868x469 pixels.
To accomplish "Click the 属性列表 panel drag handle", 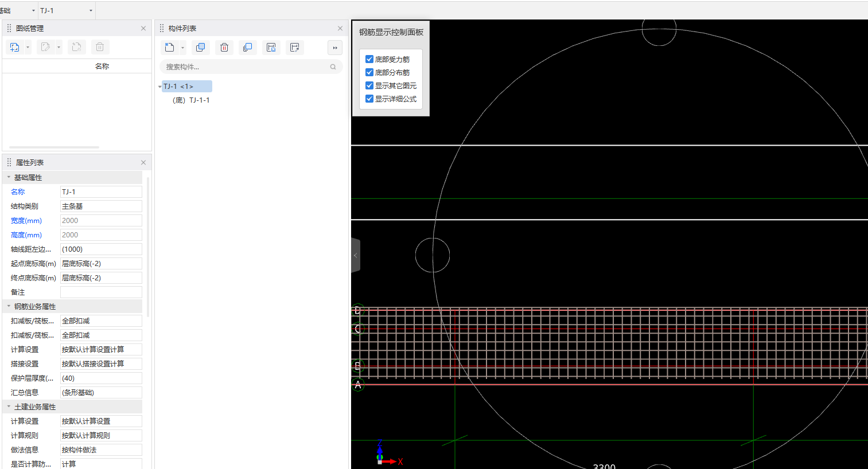I will [x=9, y=162].
